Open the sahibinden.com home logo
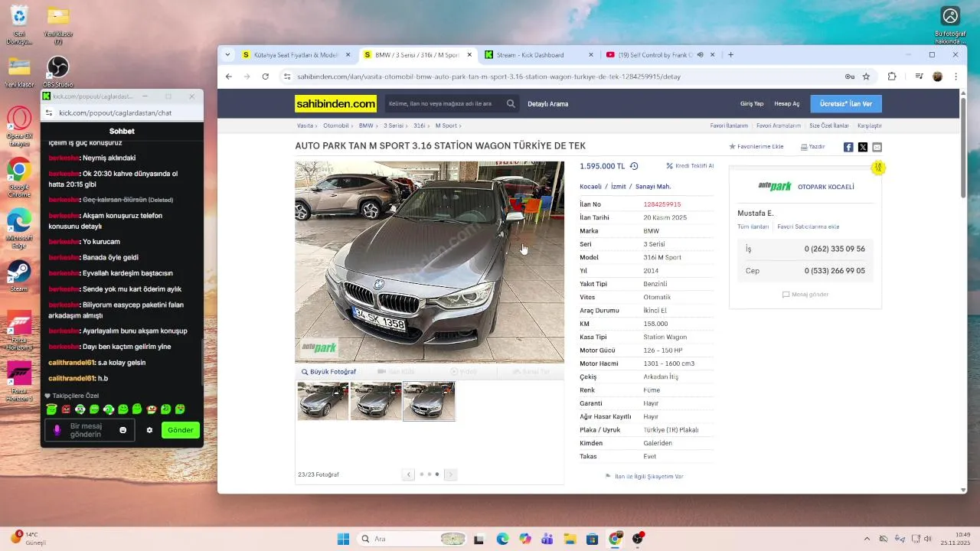 pyautogui.click(x=335, y=103)
